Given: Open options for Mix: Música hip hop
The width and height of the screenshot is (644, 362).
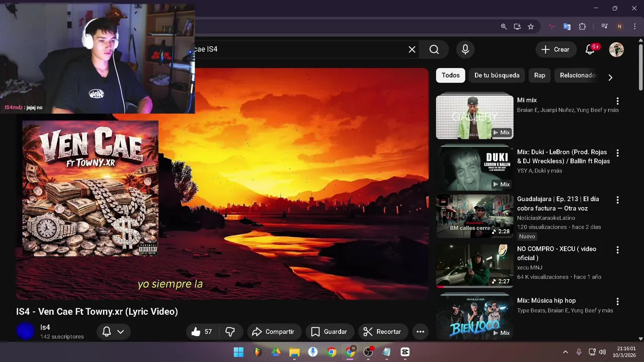Looking at the screenshot, I should [617, 302].
